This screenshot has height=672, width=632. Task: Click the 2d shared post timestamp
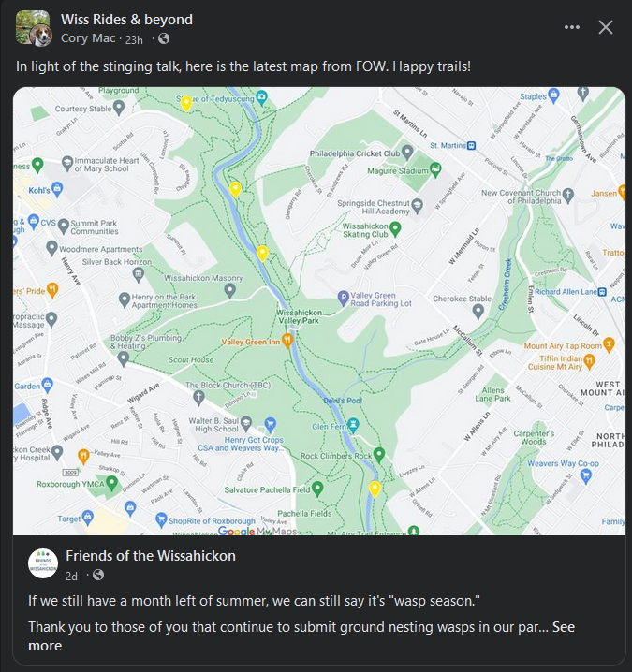tap(72, 575)
